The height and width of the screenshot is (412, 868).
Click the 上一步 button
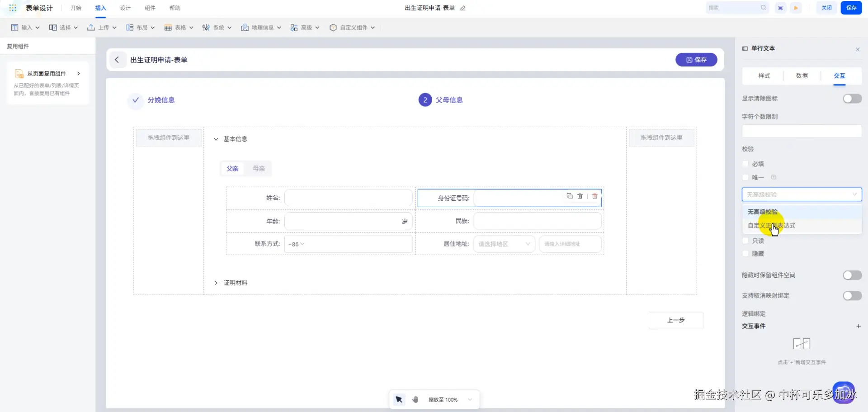pyautogui.click(x=675, y=320)
